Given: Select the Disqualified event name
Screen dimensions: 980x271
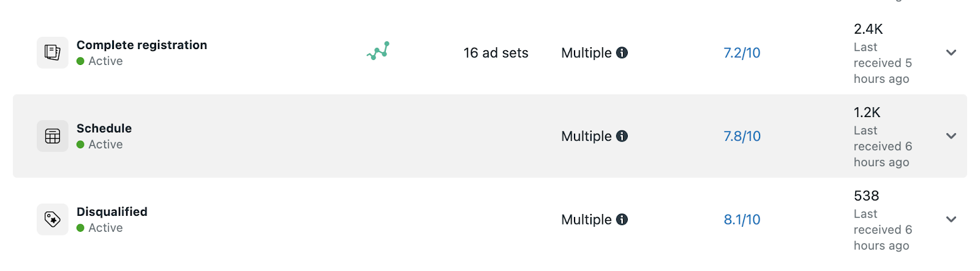Looking at the screenshot, I should point(112,212).
